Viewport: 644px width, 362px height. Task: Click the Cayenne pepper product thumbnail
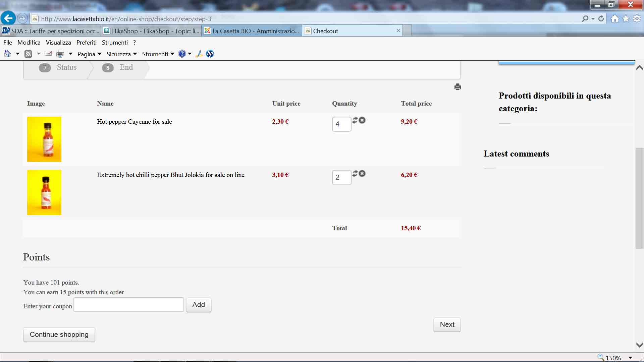click(x=44, y=139)
